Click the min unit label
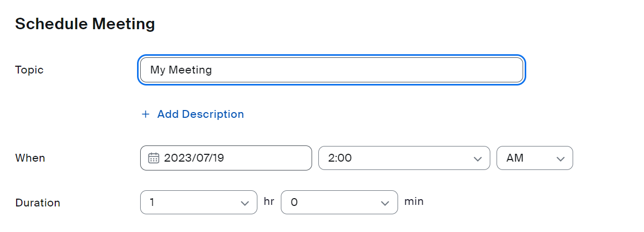This screenshot has width=644, height=232. [x=414, y=201]
